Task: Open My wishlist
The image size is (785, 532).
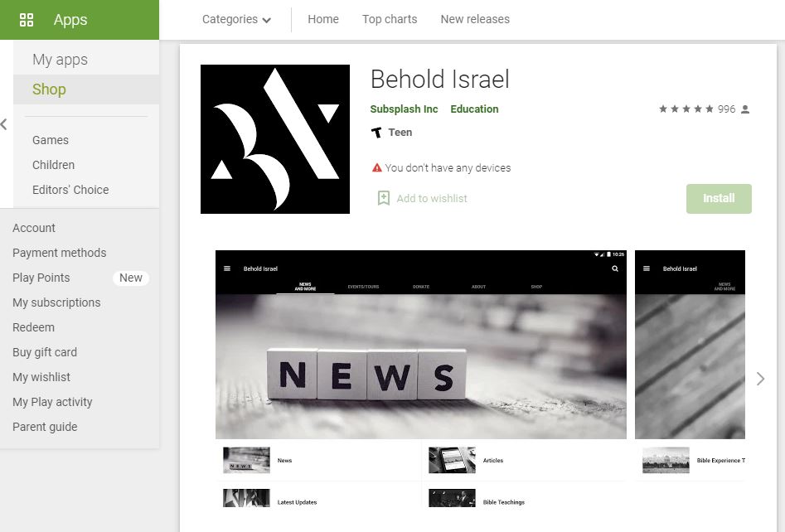Action: (41, 377)
